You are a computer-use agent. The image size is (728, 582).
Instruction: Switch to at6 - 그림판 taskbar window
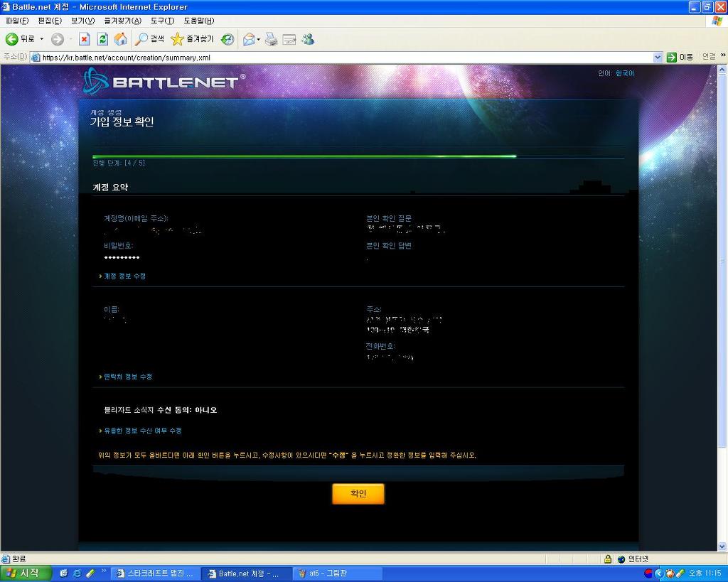[338, 573]
